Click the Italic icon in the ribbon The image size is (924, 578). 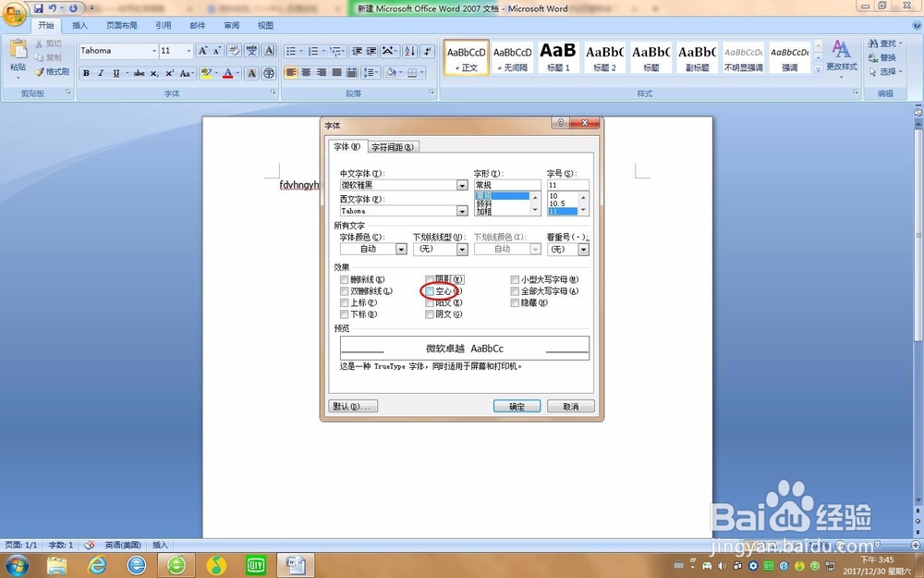click(101, 73)
